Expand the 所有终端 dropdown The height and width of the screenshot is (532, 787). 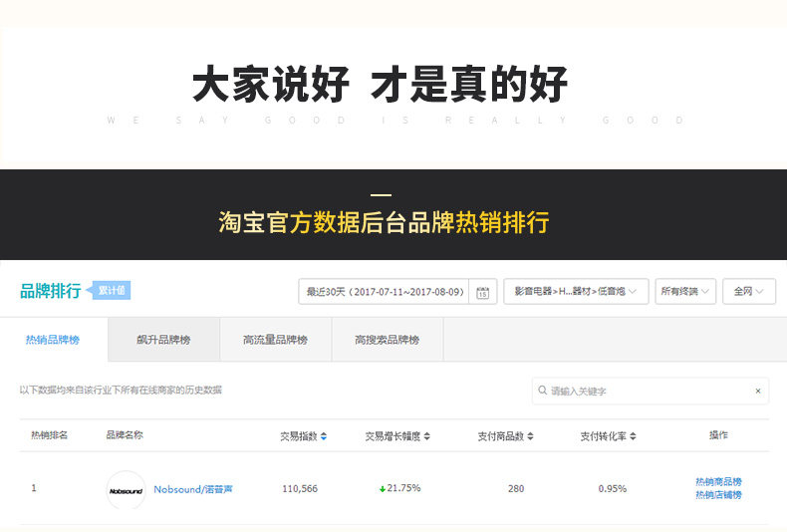(685, 292)
